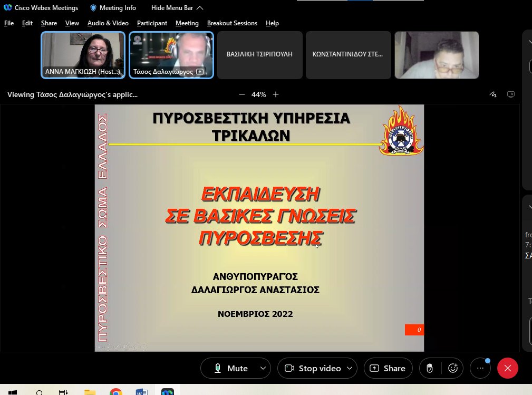The width and height of the screenshot is (532, 395).
Task: Open Google Chrome from the taskbar
Action: [116, 392]
